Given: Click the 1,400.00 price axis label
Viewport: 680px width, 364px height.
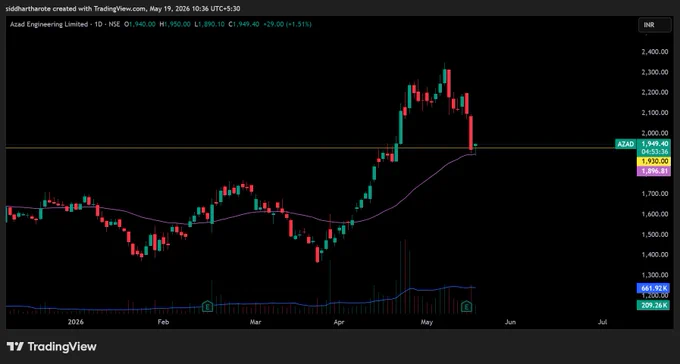Looking at the screenshot, I should [654, 255].
